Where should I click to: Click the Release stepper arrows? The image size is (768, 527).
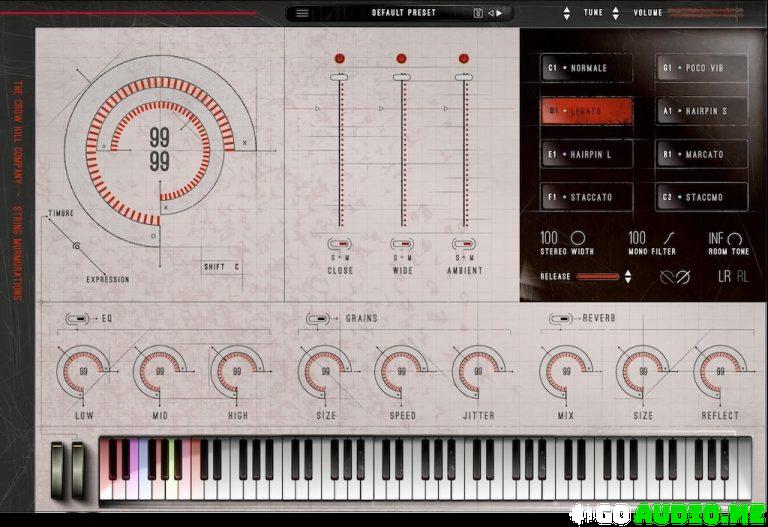[628, 277]
